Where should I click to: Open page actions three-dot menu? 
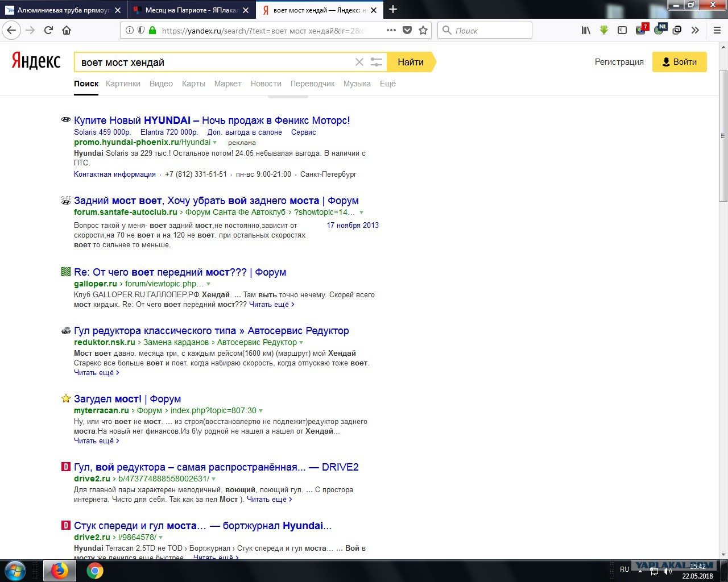click(x=391, y=30)
